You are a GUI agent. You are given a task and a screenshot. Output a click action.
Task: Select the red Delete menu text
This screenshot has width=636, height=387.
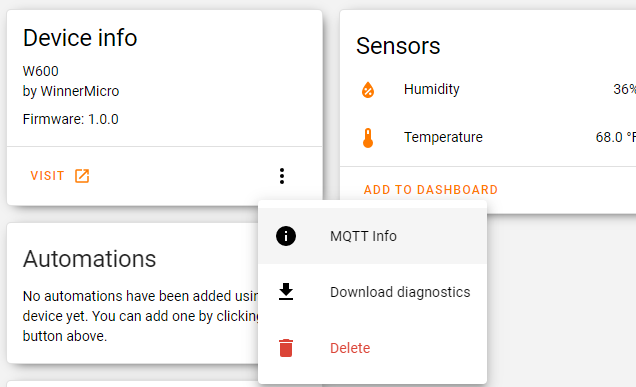(350, 348)
